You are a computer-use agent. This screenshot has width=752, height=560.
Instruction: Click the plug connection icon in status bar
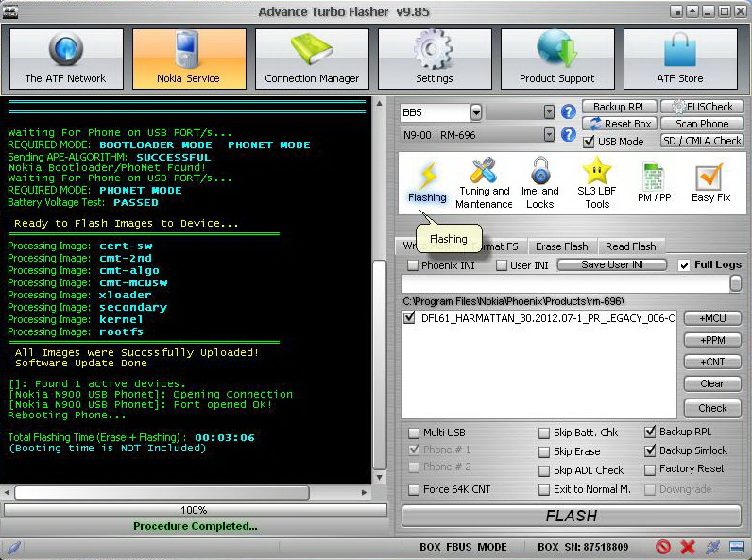[712, 547]
